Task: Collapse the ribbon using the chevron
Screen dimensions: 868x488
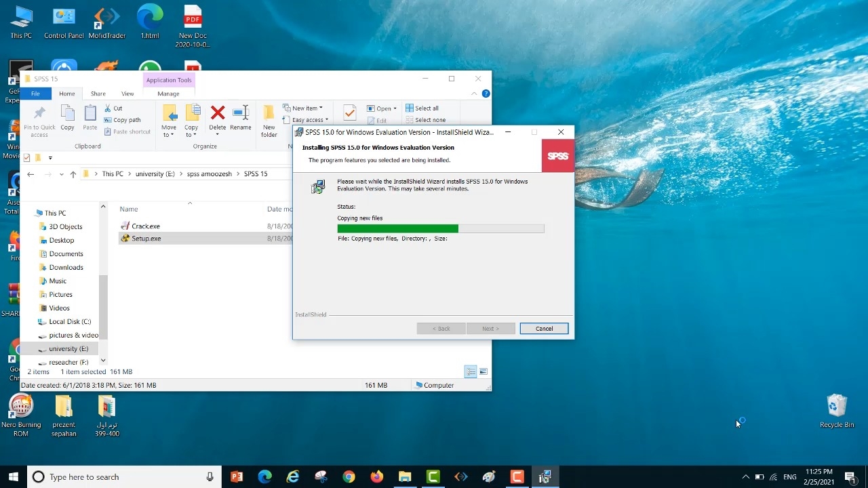Action: [475, 94]
